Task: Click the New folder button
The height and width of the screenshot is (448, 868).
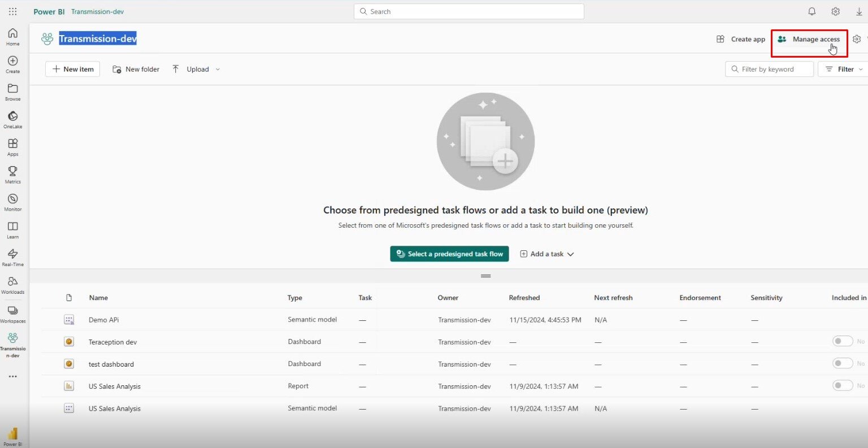Action: click(x=136, y=69)
